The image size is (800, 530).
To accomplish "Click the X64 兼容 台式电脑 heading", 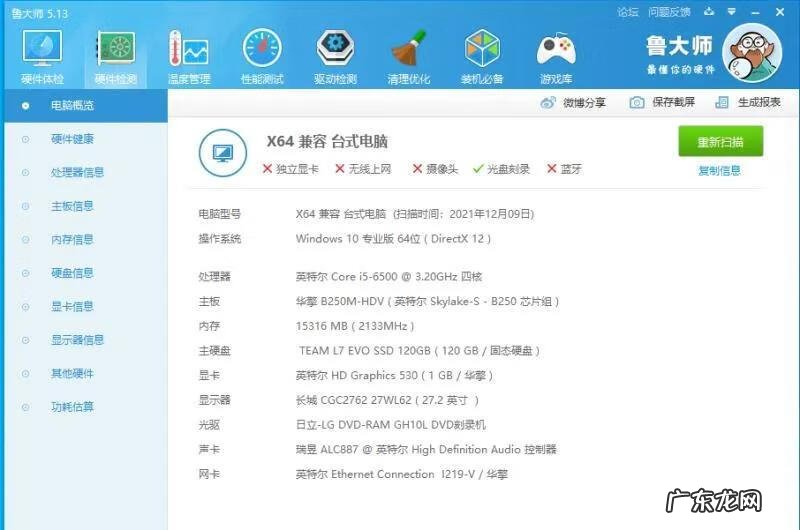I will 327,141.
